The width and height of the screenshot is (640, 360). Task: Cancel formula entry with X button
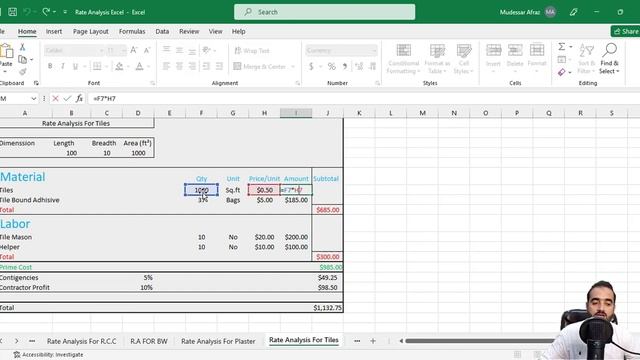tap(55, 98)
